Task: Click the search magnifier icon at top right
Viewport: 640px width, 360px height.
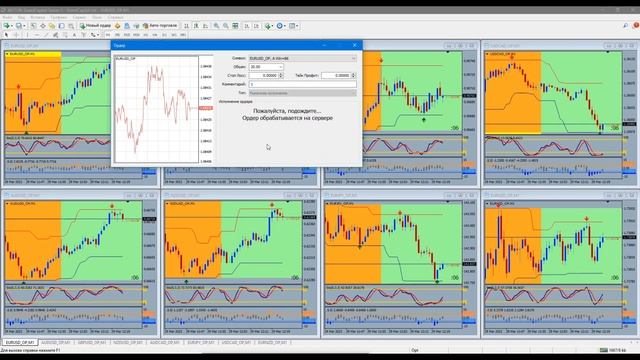Action: (x=625, y=26)
